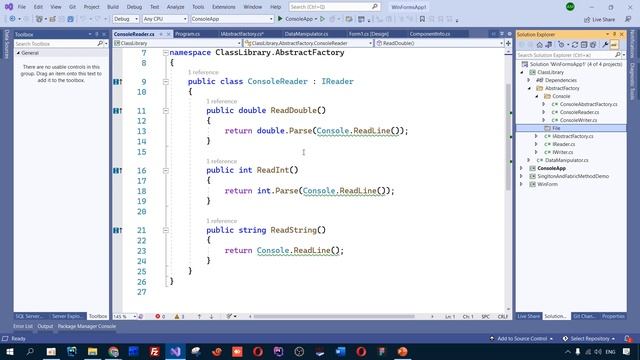Click the Visual Studio search box magnifier
Image resolution: width=640 pixels, height=360 pixels.
375,7
